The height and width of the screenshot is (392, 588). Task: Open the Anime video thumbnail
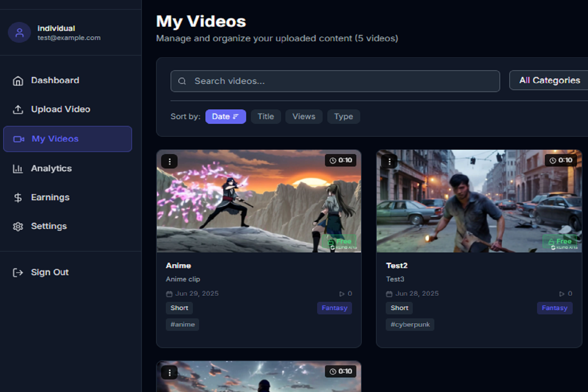(259, 201)
